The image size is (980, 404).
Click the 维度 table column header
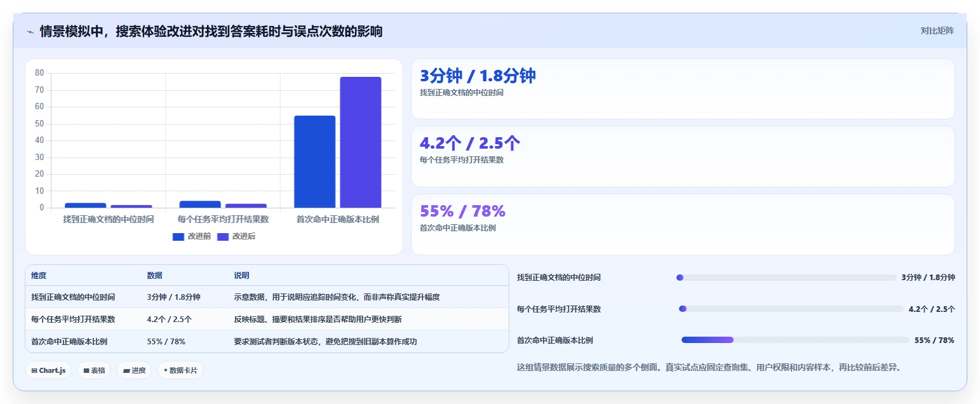point(39,276)
